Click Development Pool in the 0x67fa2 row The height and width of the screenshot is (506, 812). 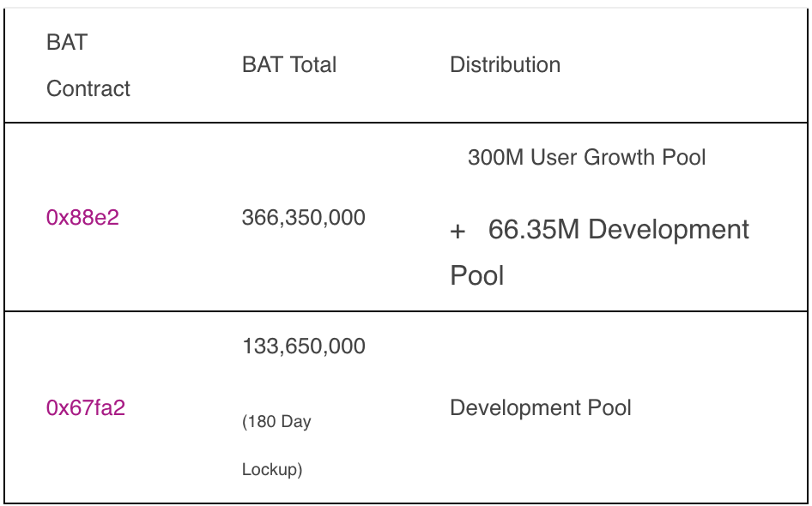pyautogui.click(x=540, y=407)
